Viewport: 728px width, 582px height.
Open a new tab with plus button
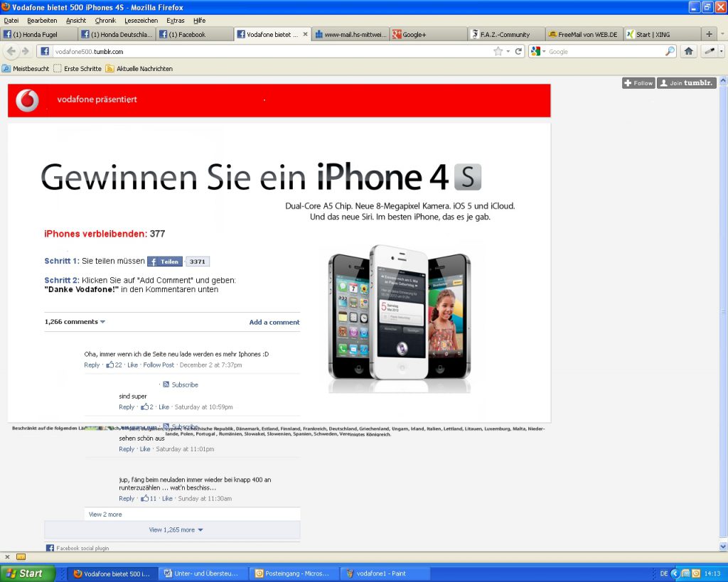[709, 34]
